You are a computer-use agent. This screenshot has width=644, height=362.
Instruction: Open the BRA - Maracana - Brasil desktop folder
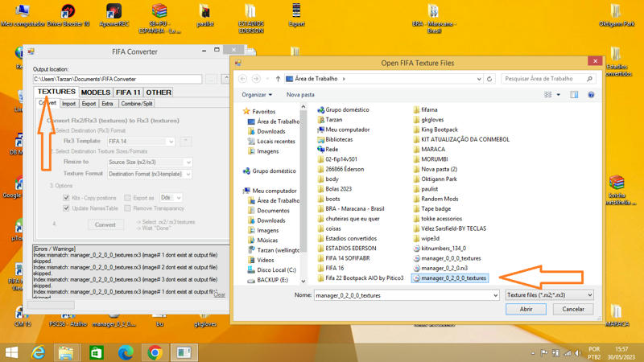coord(434,19)
